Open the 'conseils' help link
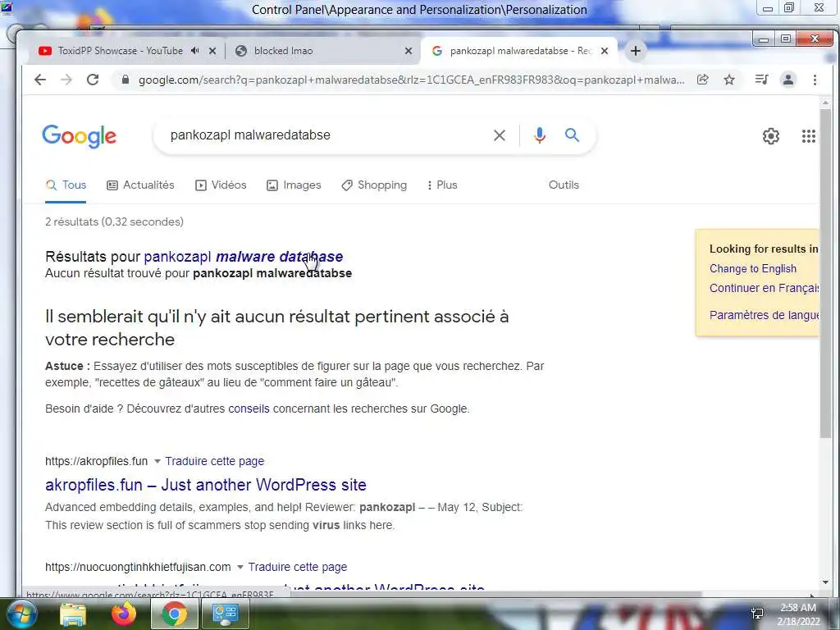Image resolution: width=840 pixels, height=630 pixels. [x=249, y=409]
